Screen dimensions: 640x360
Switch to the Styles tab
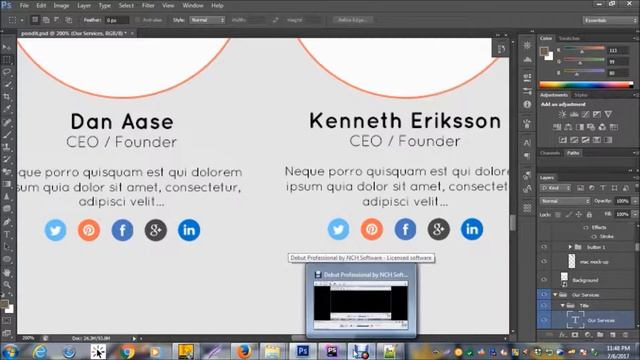click(581, 95)
